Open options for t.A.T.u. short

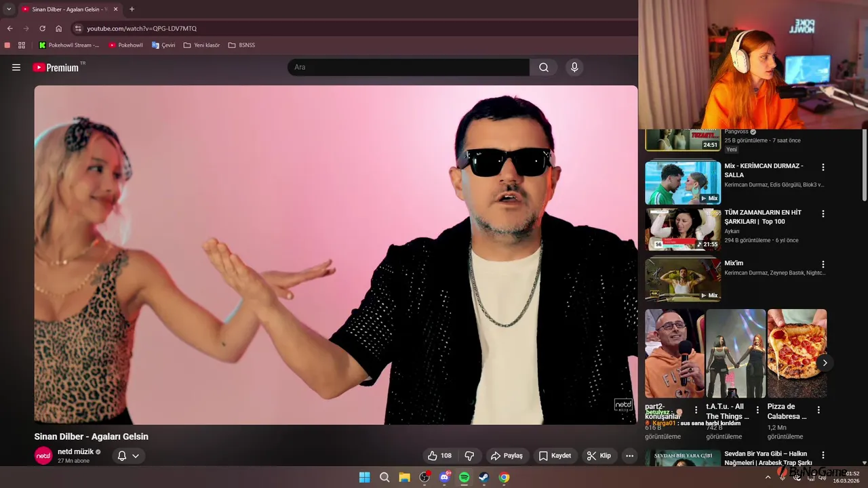pos(757,410)
